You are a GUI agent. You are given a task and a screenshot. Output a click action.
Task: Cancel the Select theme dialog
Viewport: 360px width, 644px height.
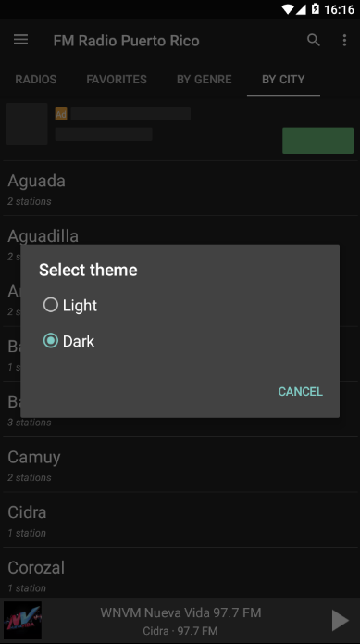(301, 391)
